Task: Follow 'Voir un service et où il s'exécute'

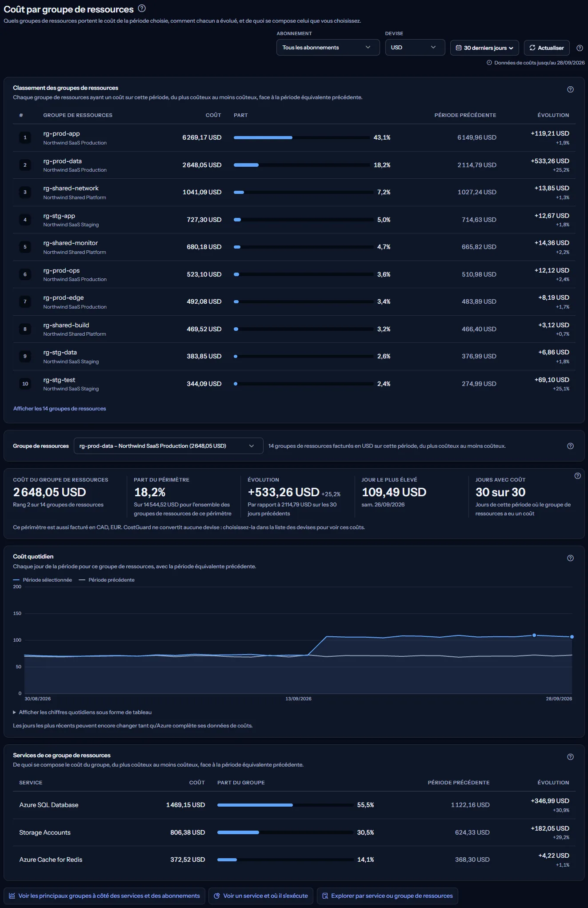Action: point(261,896)
